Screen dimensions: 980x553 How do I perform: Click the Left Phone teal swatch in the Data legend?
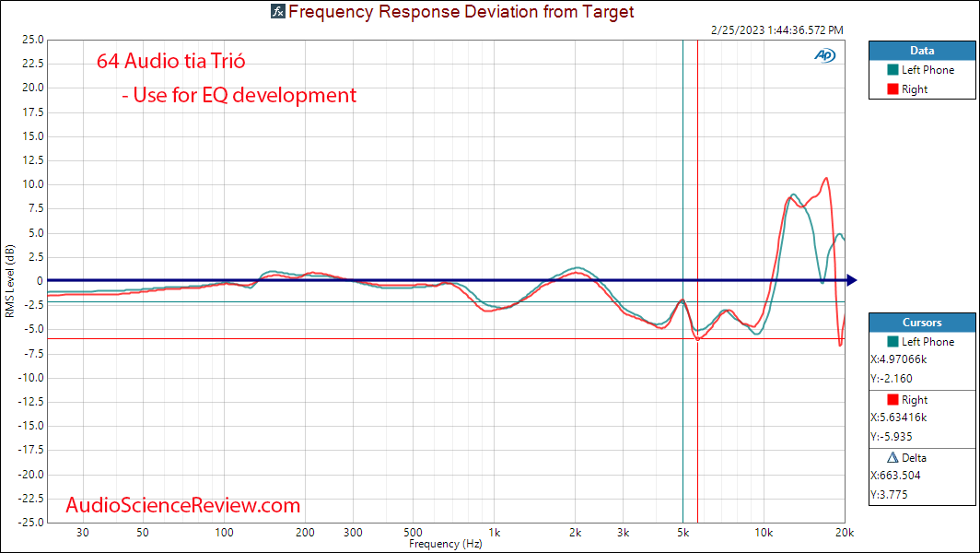892,70
